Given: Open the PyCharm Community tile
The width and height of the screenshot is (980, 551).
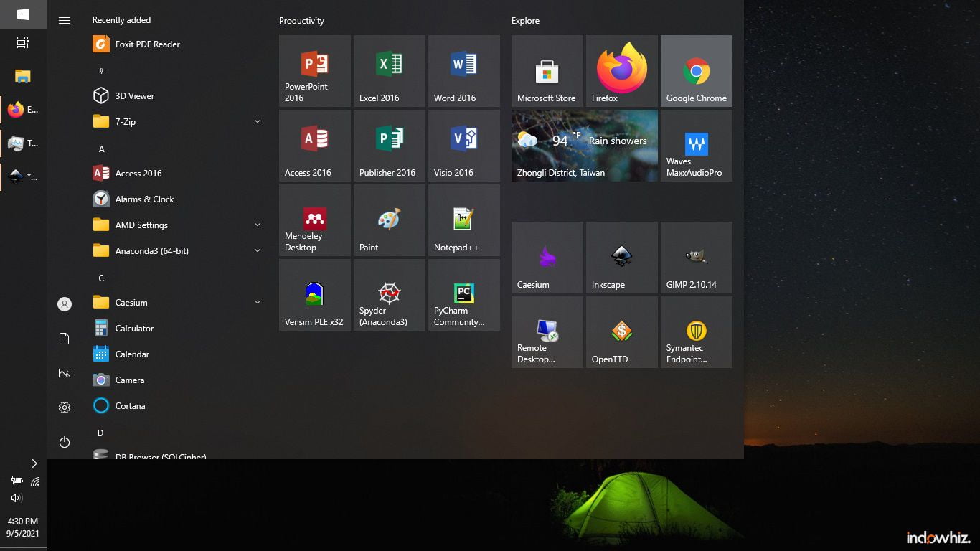Looking at the screenshot, I should click(464, 295).
